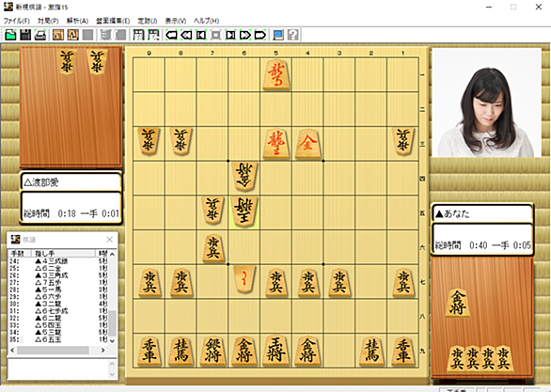Open the 解析(A) menu
551x392 pixels.
(77, 21)
